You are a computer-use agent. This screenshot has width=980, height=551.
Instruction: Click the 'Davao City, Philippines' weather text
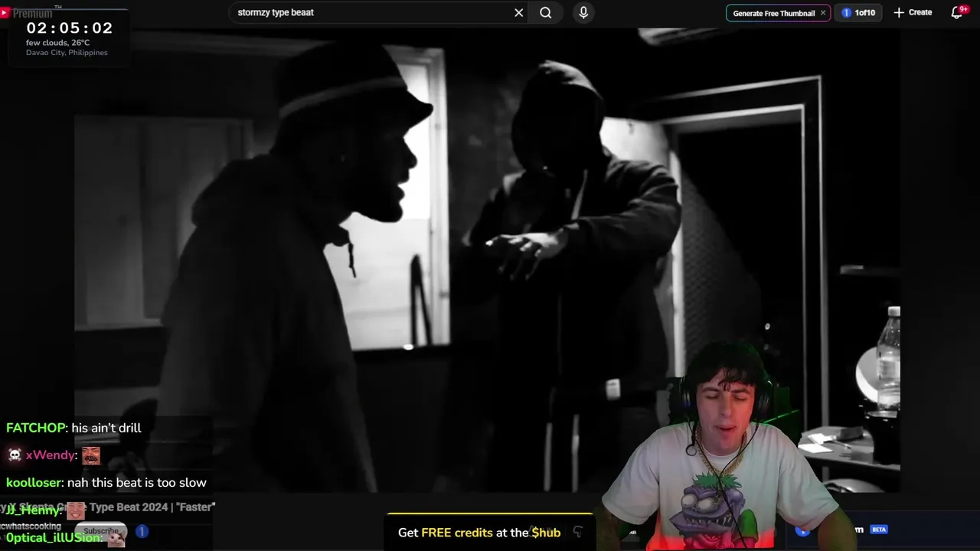click(x=67, y=53)
